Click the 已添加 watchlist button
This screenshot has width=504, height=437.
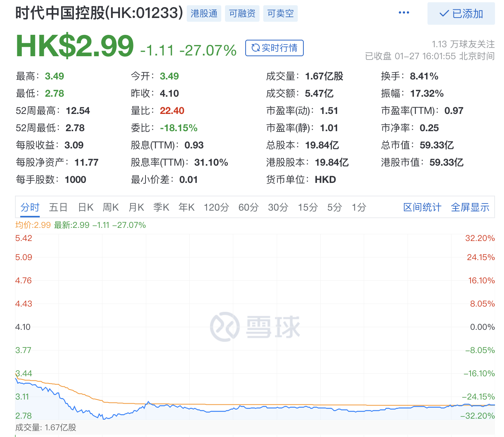pyautogui.click(x=461, y=14)
